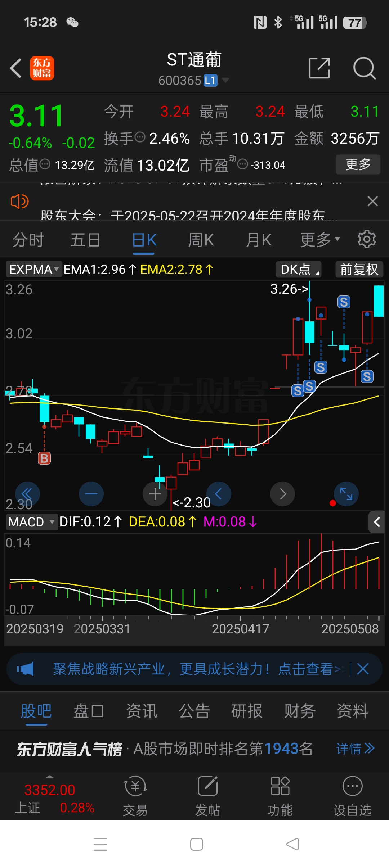Move chart left with the single arrow
The image size is (389, 868).
tap(219, 494)
